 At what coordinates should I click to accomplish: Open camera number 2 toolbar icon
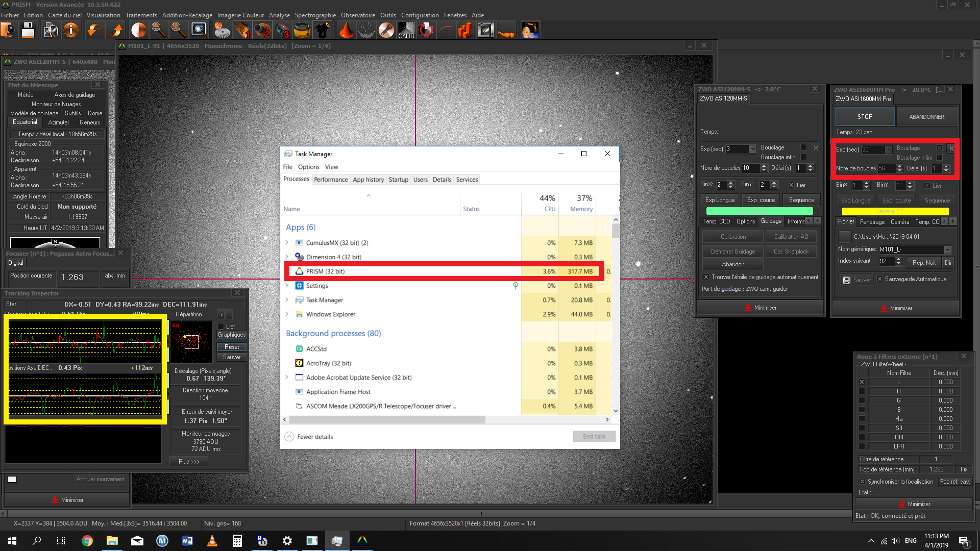pyautogui.click(x=262, y=30)
